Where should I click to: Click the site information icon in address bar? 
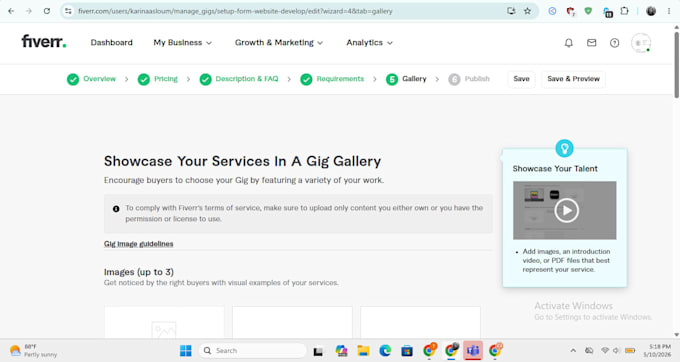coord(68,11)
